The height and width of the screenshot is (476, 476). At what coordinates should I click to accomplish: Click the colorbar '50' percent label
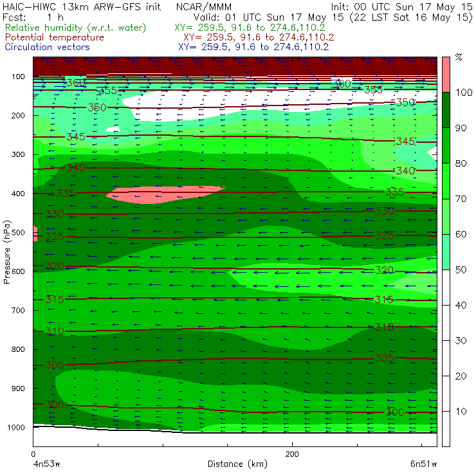[x=461, y=270]
